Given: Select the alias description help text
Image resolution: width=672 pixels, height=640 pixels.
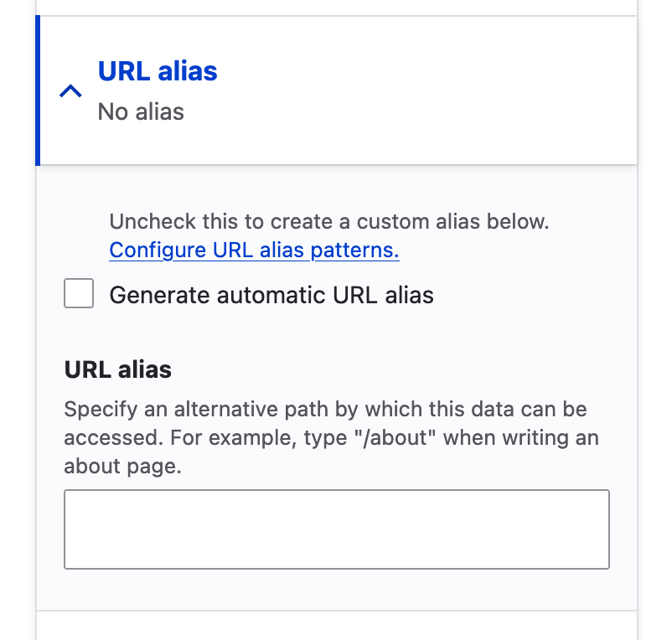Looking at the screenshot, I should click(331, 437).
